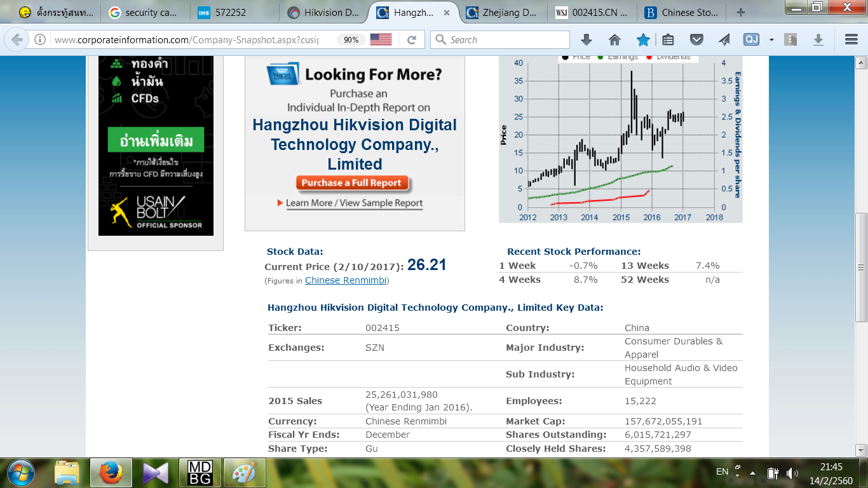The image size is (868, 488).
Task: Click the SZN exchange value
Action: click(x=375, y=348)
